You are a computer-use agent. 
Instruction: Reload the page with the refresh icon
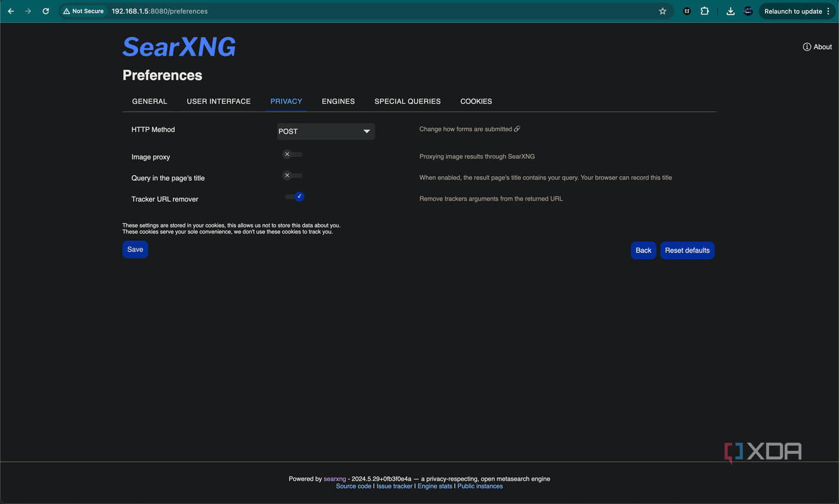[45, 11]
